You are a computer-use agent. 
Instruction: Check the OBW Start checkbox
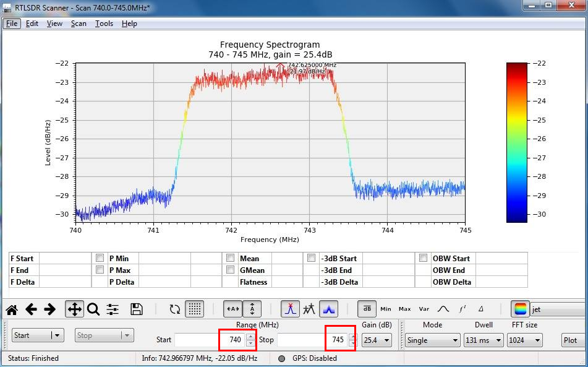click(423, 258)
